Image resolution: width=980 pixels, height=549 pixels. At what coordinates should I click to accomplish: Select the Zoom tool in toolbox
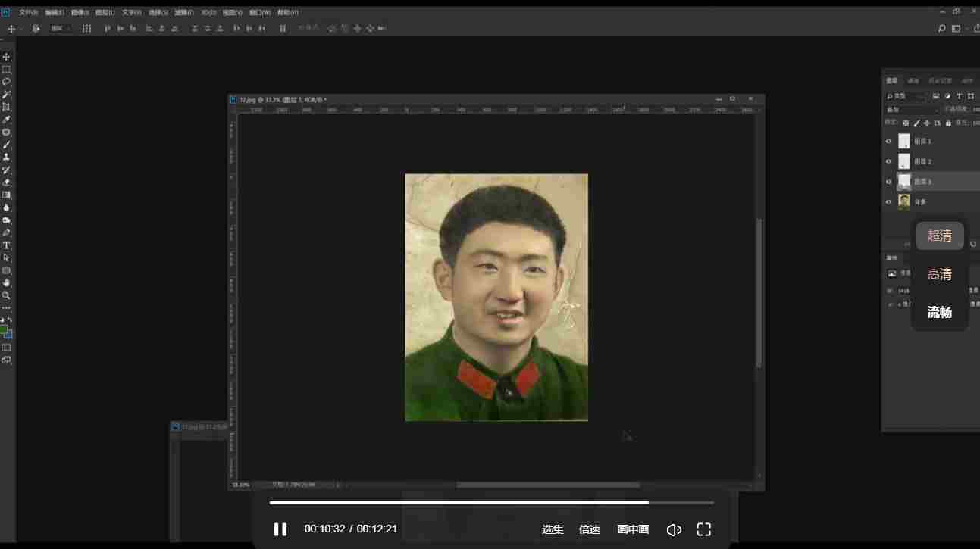pyautogui.click(x=6, y=295)
